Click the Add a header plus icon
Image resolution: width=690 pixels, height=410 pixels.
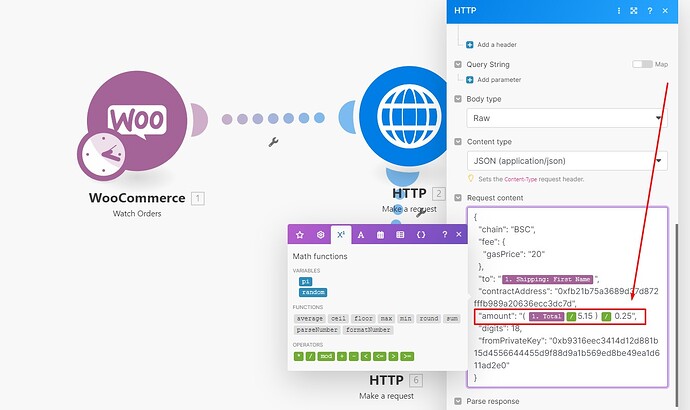[470, 44]
